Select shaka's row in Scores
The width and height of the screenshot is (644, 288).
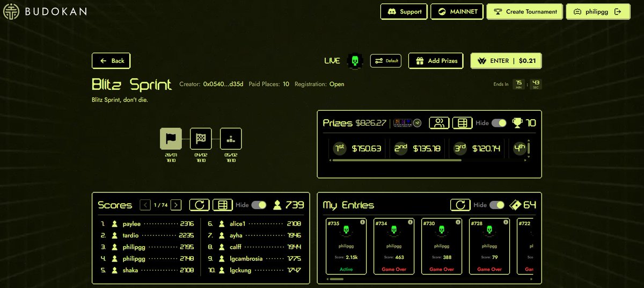coord(147,270)
